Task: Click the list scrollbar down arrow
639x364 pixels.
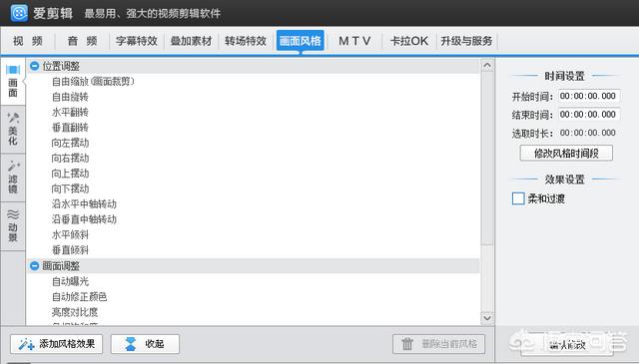Action: pos(487,318)
